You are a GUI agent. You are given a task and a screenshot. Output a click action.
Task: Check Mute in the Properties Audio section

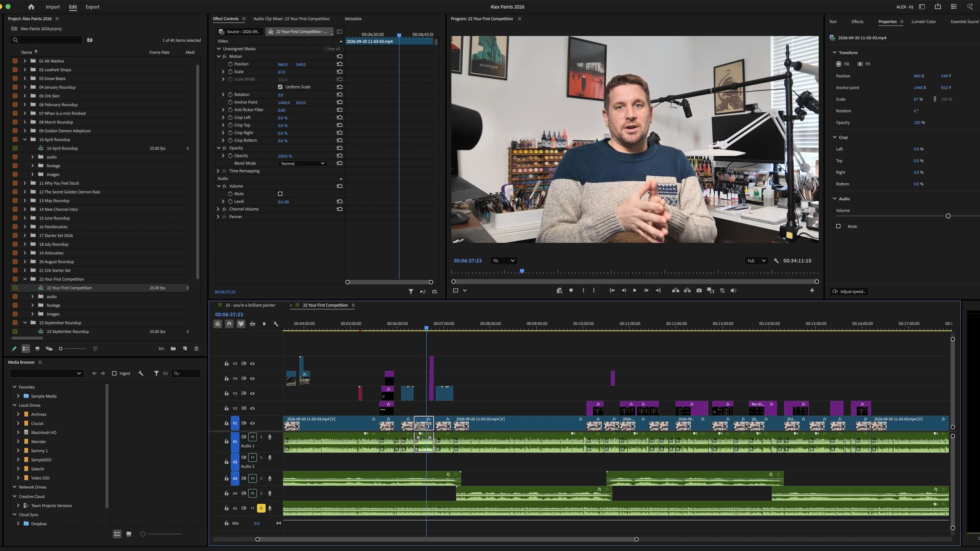point(838,226)
